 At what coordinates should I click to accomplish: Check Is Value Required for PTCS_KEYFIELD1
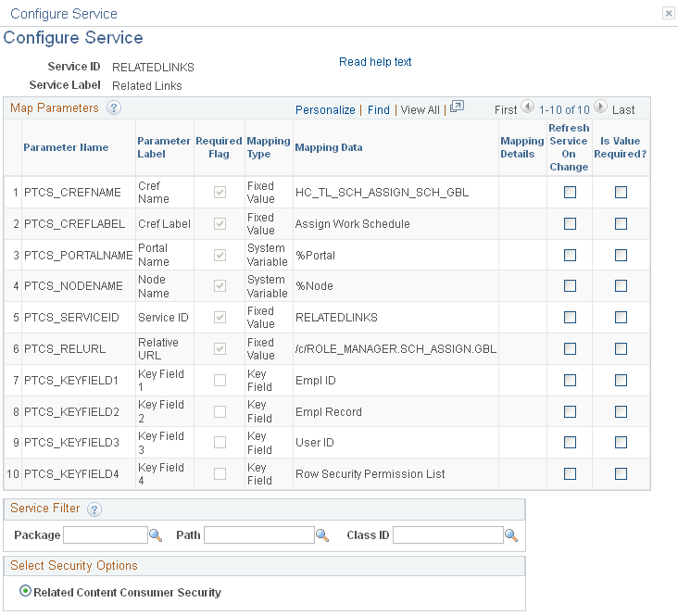(x=621, y=380)
